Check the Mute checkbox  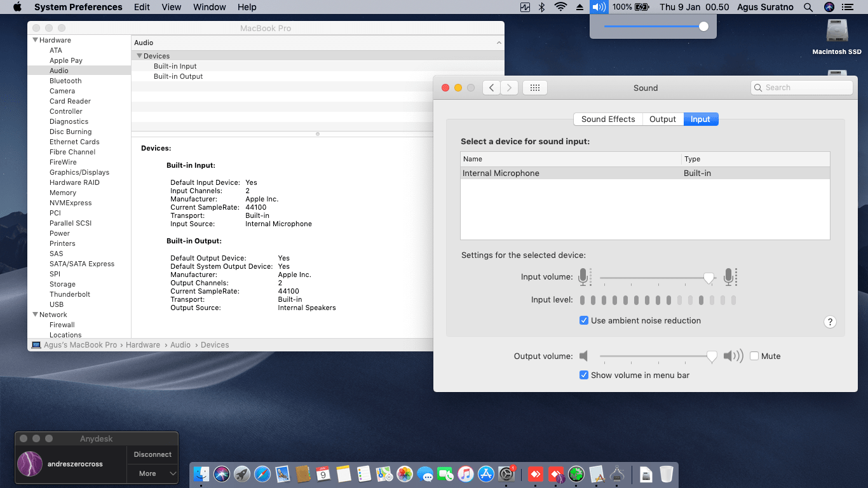(x=754, y=356)
